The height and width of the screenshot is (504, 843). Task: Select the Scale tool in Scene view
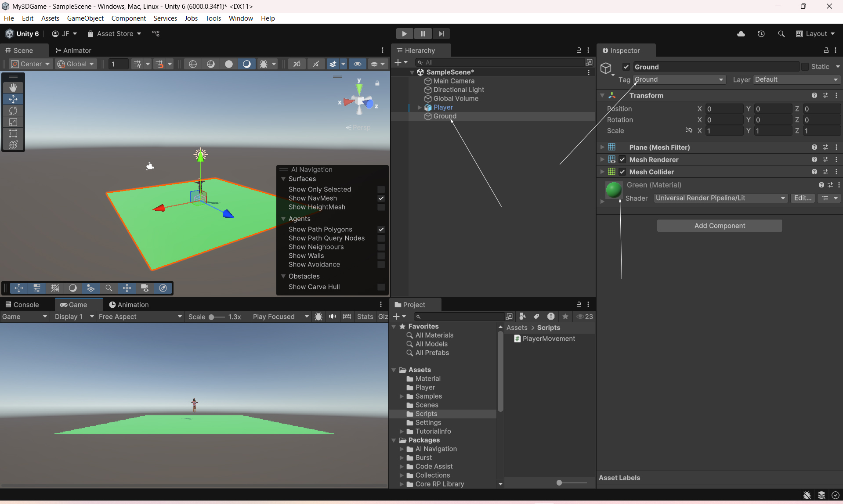click(x=13, y=122)
